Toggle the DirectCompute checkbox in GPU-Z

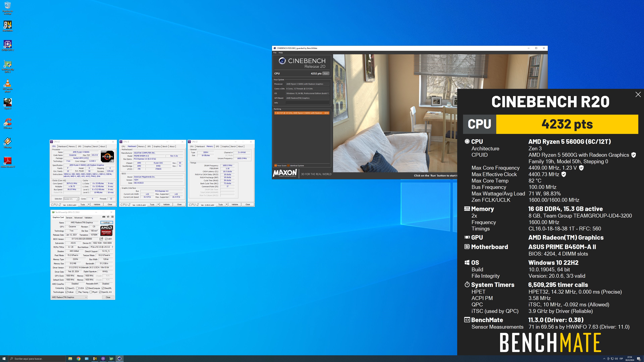pos(87,288)
